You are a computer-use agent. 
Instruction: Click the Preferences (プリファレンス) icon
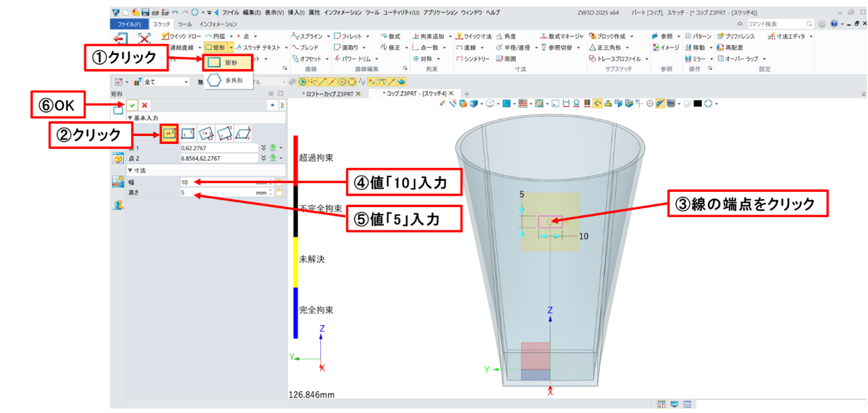tap(736, 36)
